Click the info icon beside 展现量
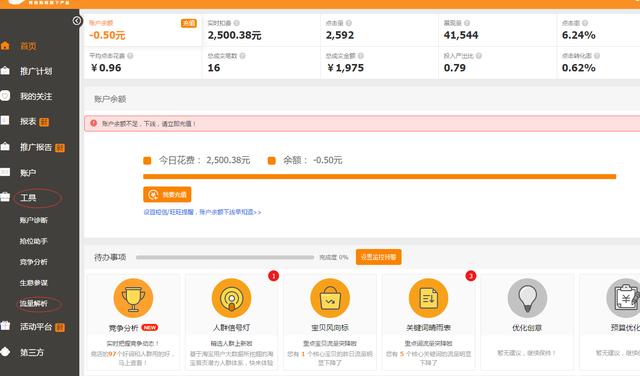The image size is (640, 376). click(x=467, y=23)
